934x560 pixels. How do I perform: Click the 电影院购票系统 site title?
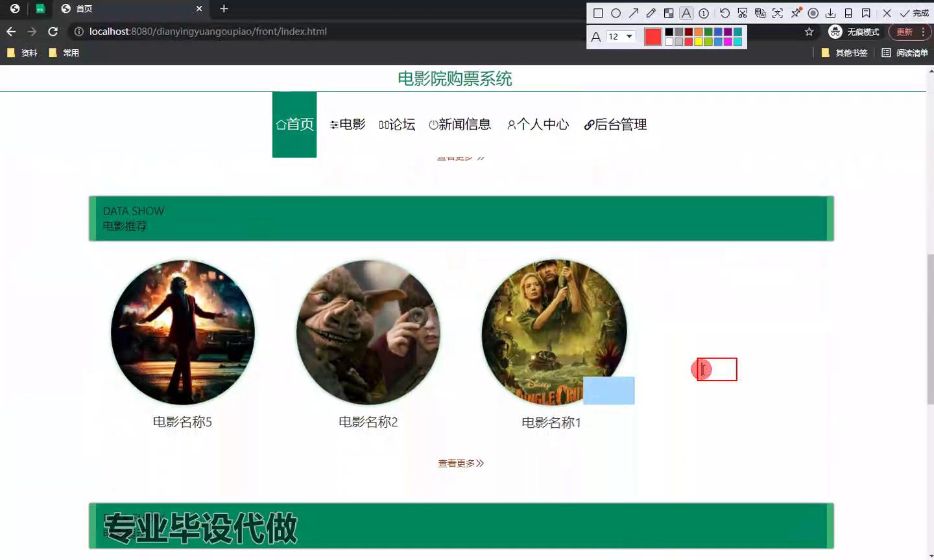point(455,79)
